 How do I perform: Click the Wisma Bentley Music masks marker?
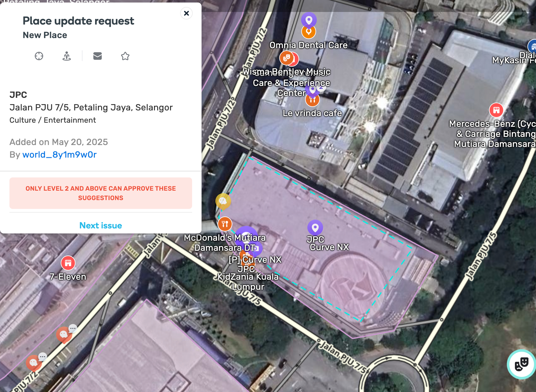point(287,58)
